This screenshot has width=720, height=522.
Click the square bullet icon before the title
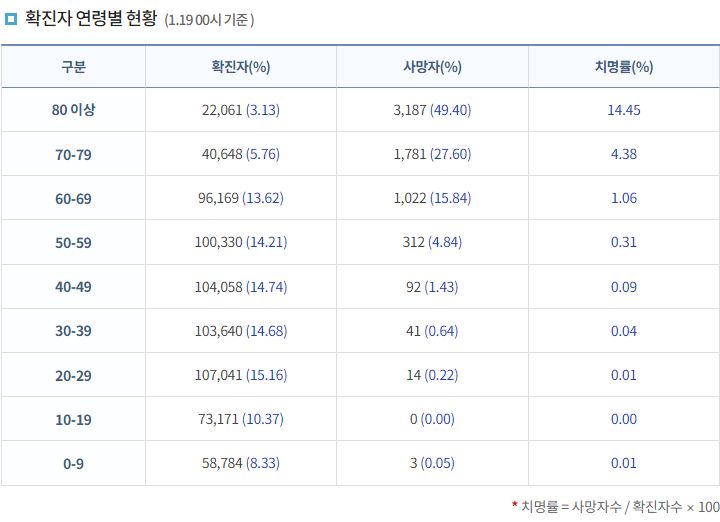coord(11,19)
